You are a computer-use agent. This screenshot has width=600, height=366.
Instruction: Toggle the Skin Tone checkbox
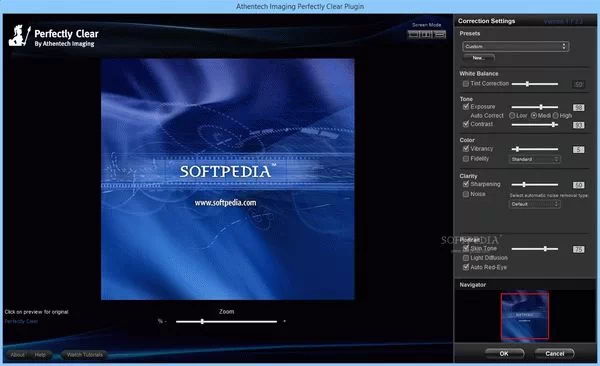(x=466, y=248)
